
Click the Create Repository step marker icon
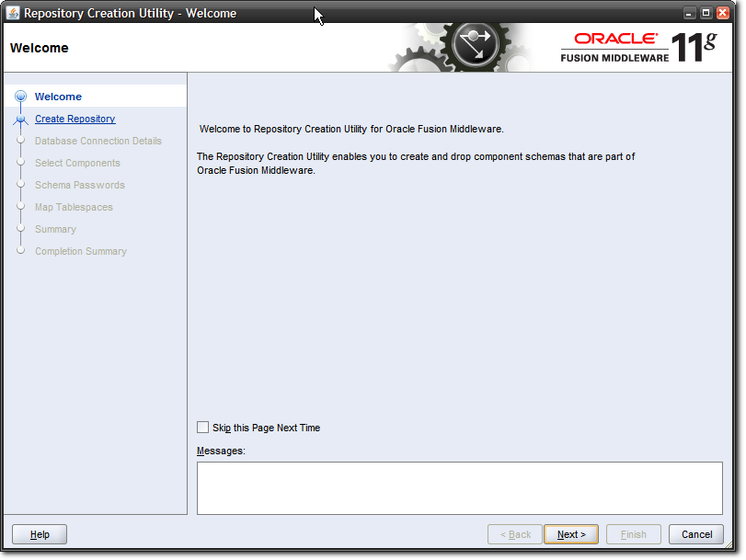pyautogui.click(x=20, y=119)
